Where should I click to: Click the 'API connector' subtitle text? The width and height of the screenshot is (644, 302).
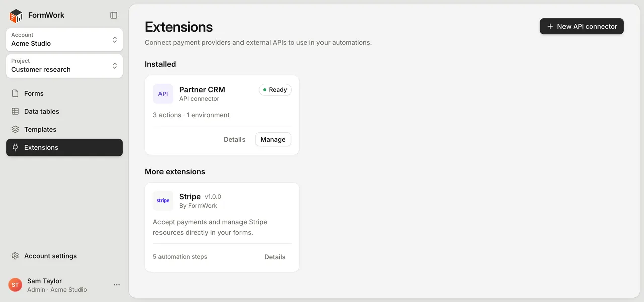(x=199, y=99)
